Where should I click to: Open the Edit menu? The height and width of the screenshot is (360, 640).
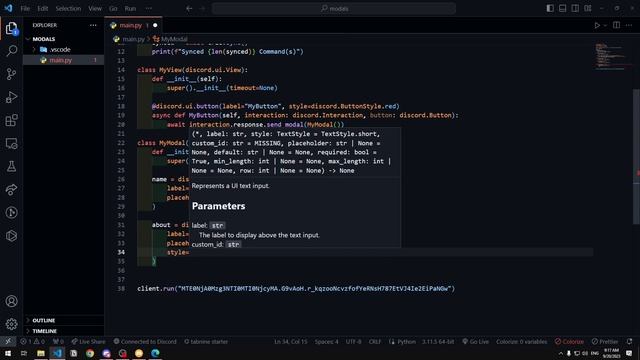(42, 8)
